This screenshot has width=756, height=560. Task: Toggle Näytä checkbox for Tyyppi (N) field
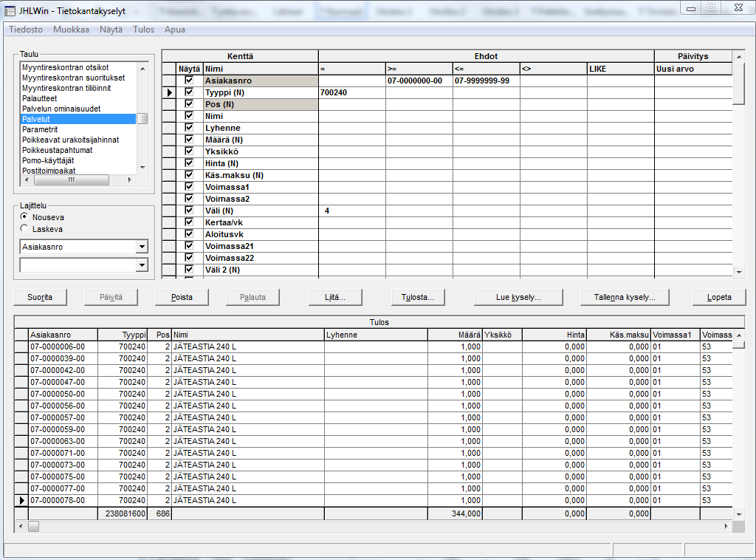click(x=189, y=92)
